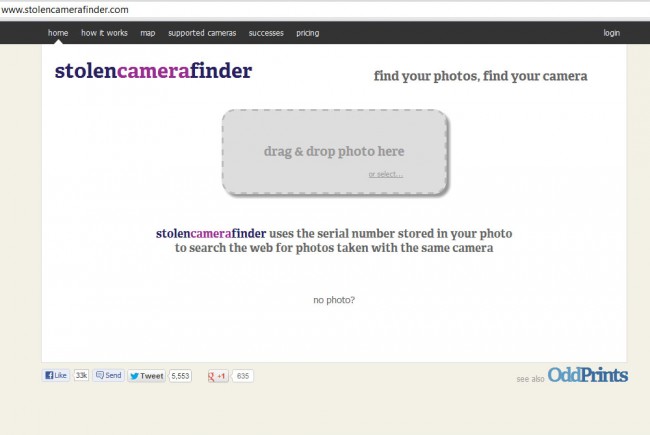
Task: Click the Facebook Send button
Action: point(109,375)
